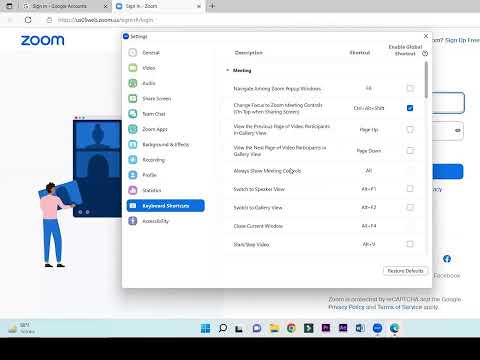Open Video settings icon in sidebar
Image resolution: width=480 pixels, height=360 pixels.
pos(133,68)
